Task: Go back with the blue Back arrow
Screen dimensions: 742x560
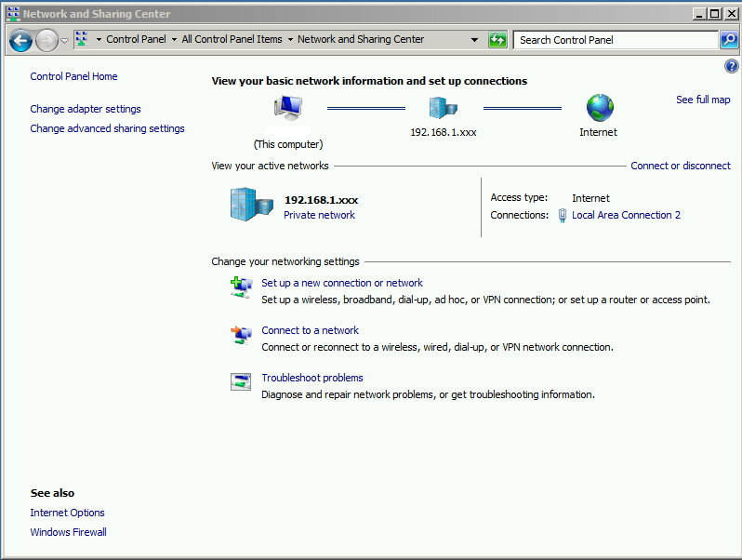Action: 20,41
